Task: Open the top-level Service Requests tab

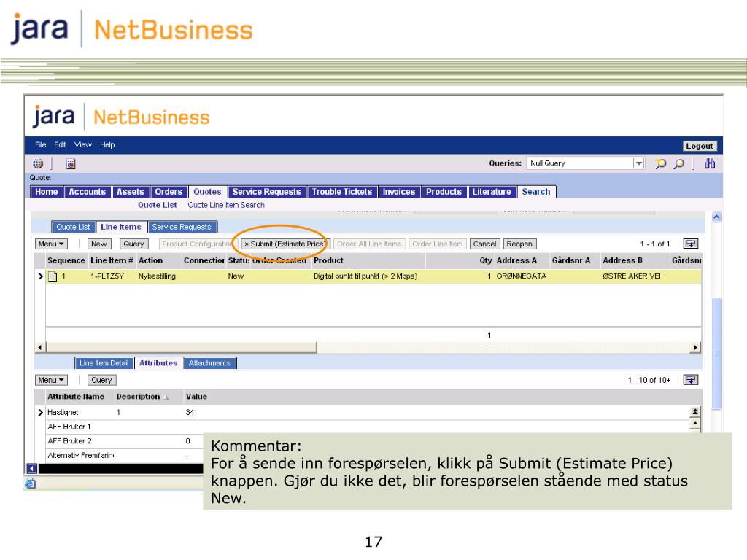Action: (266, 192)
